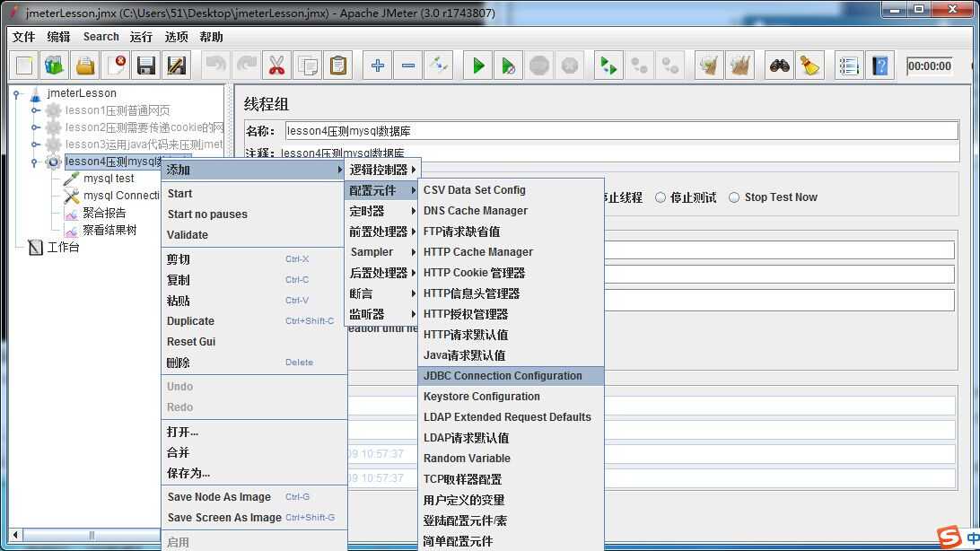Open the Function helper list icon
980x551 pixels.
click(x=849, y=66)
